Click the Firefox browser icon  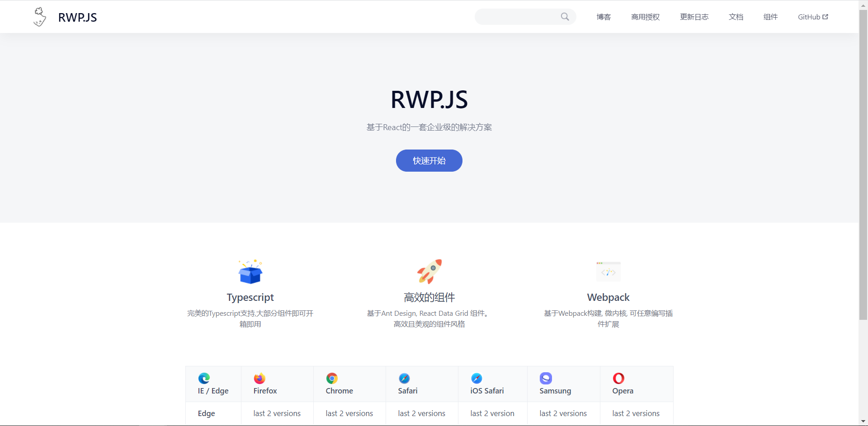point(259,379)
